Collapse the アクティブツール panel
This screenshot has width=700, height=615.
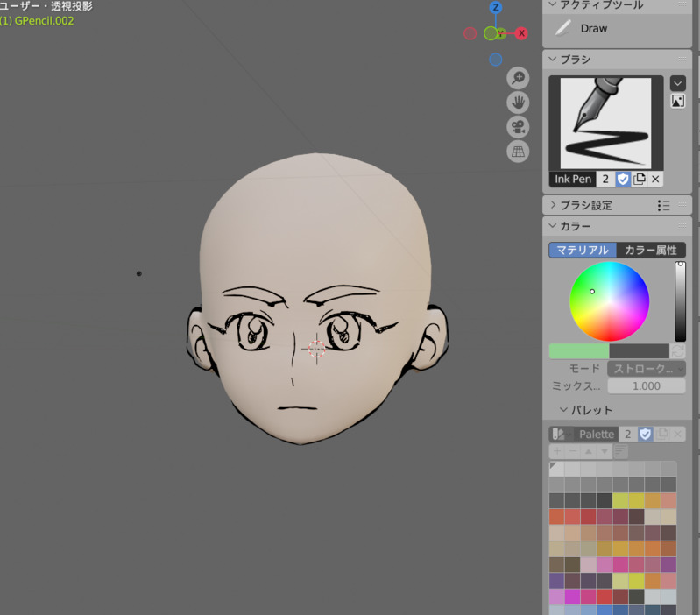pyautogui.click(x=553, y=4)
